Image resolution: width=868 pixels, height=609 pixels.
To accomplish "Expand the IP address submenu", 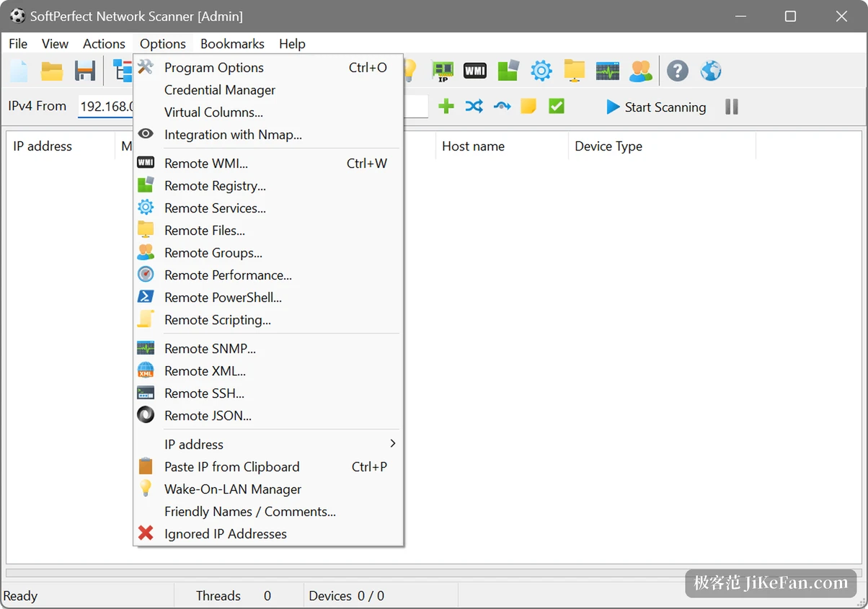I will [x=268, y=445].
